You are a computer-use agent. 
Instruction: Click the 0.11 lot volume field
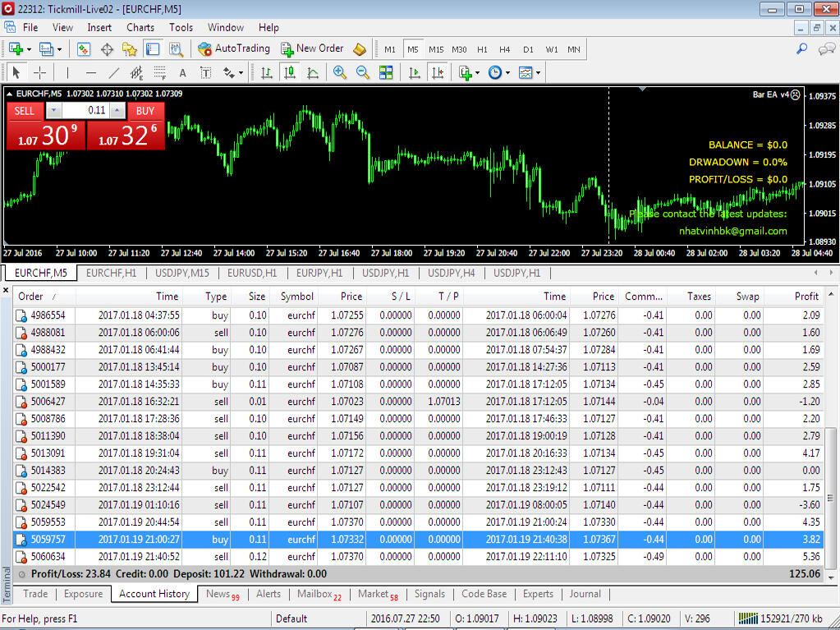[x=87, y=110]
